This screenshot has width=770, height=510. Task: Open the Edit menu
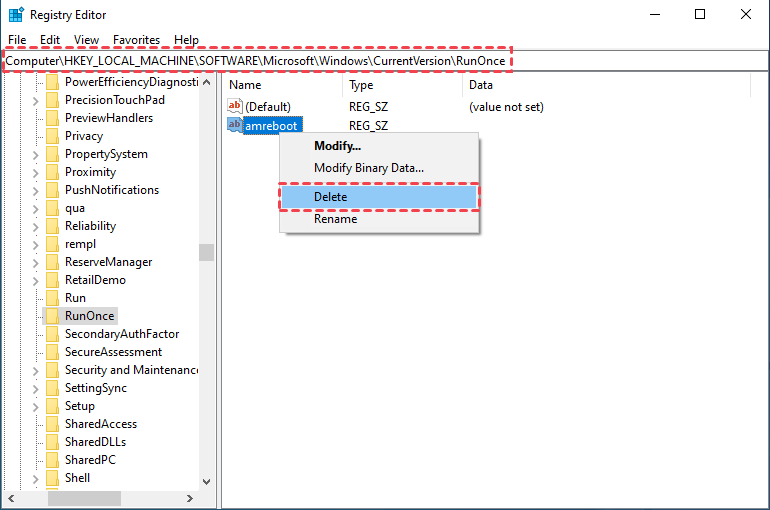coord(50,40)
